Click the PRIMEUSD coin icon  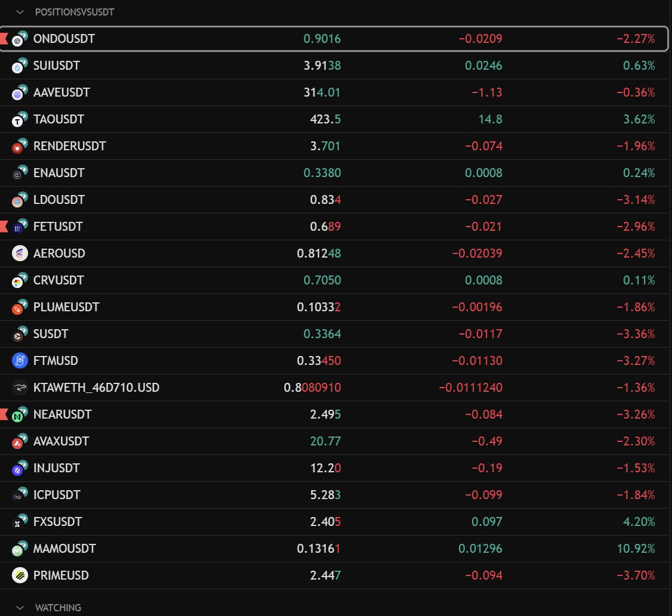20,575
